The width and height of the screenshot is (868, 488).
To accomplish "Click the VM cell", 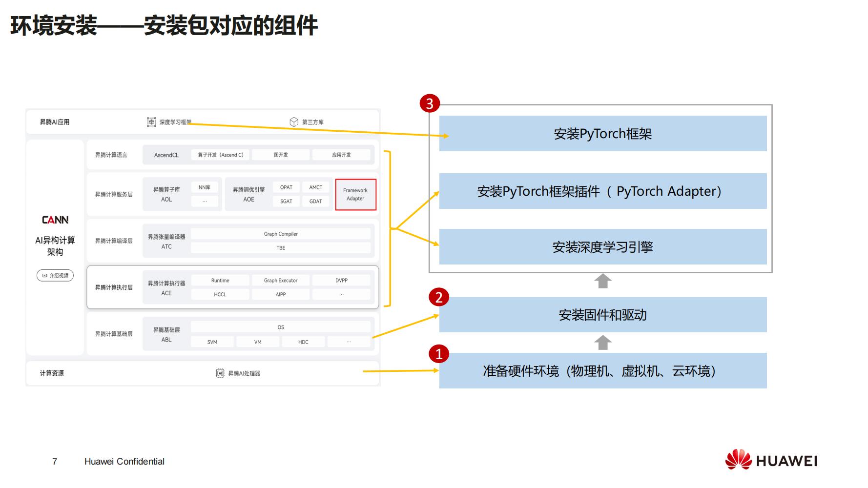I will pyautogui.click(x=258, y=342).
